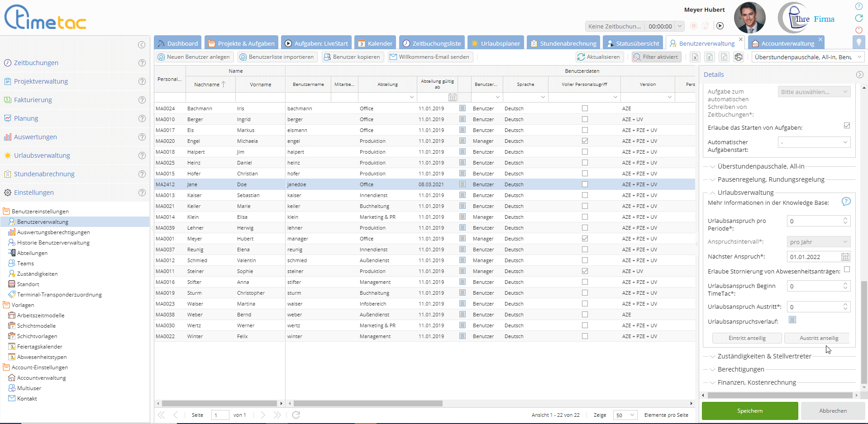The image size is (868, 424).
Task: Click the Excel export icon
Action: click(x=696, y=57)
